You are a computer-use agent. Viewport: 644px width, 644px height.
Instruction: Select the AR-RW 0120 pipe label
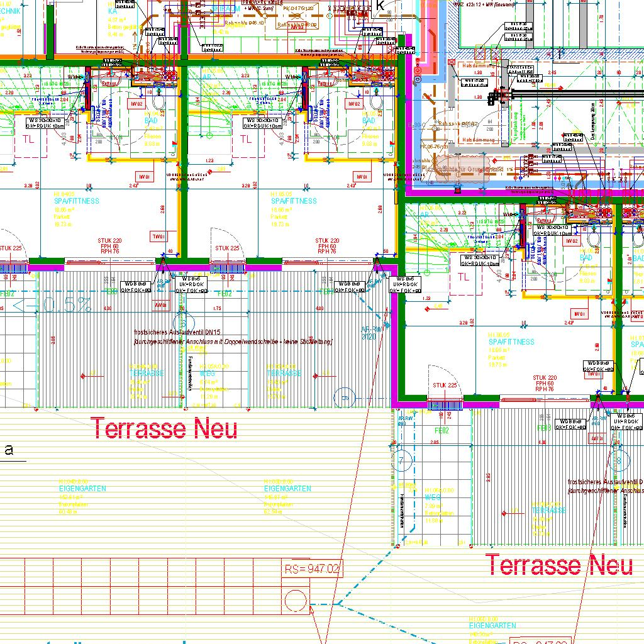[x=370, y=333]
